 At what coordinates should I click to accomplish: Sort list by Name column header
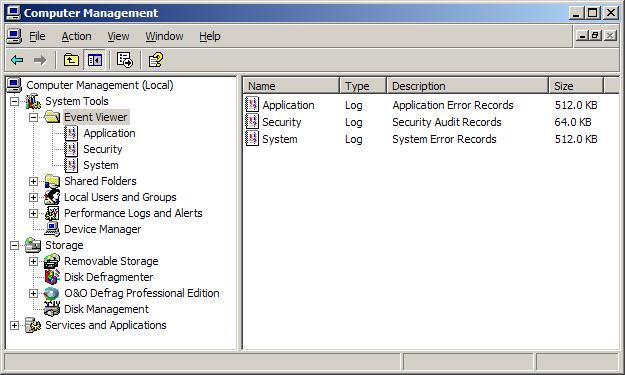[x=291, y=86]
